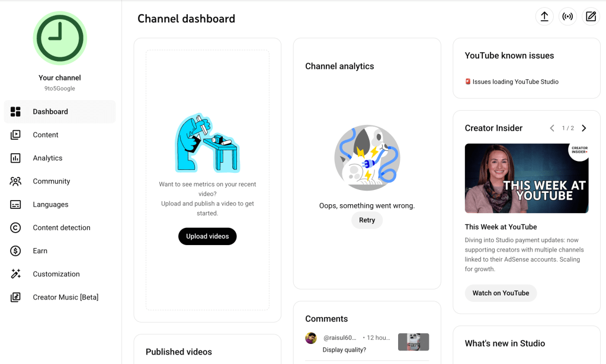The height and width of the screenshot is (364, 606).
Task: Switch to the Content section
Action: (x=45, y=134)
